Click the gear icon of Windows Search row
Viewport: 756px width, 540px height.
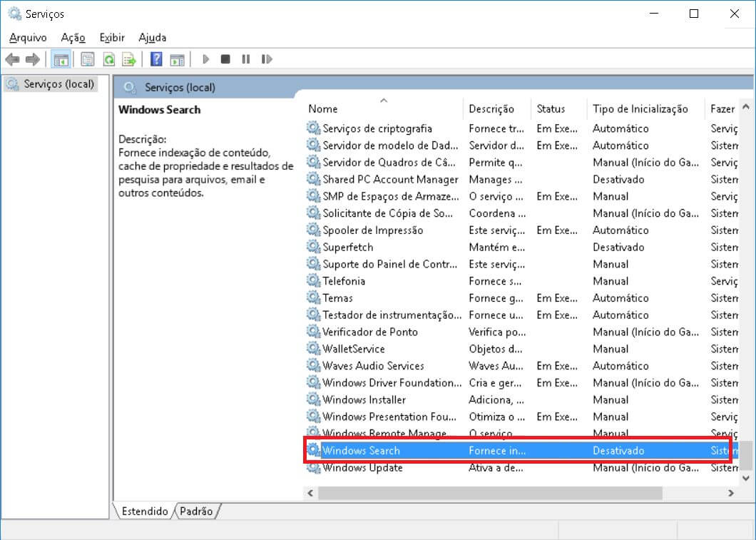(x=313, y=450)
